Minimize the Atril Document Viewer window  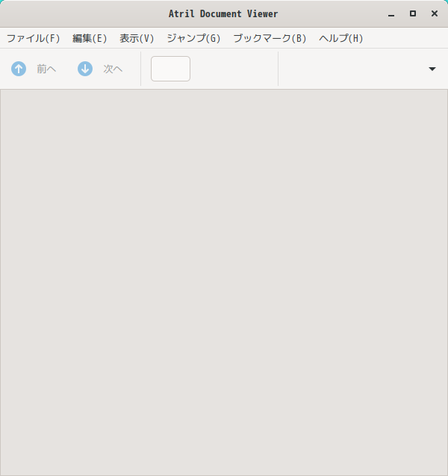coord(391,14)
